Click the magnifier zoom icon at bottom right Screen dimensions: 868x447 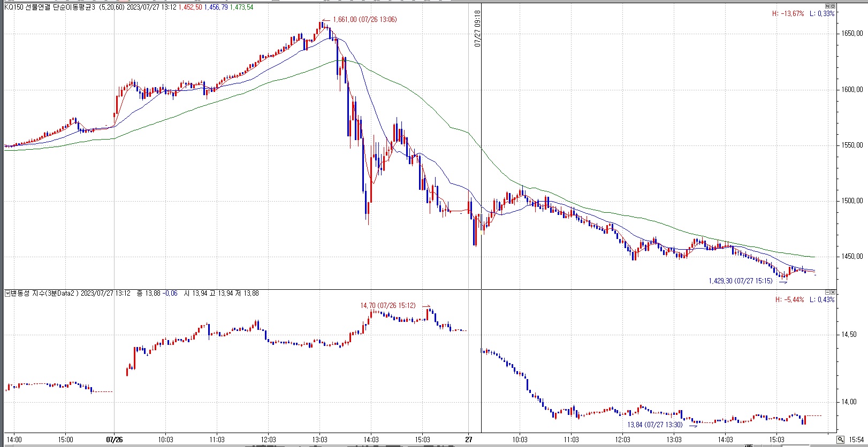coord(841,440)
